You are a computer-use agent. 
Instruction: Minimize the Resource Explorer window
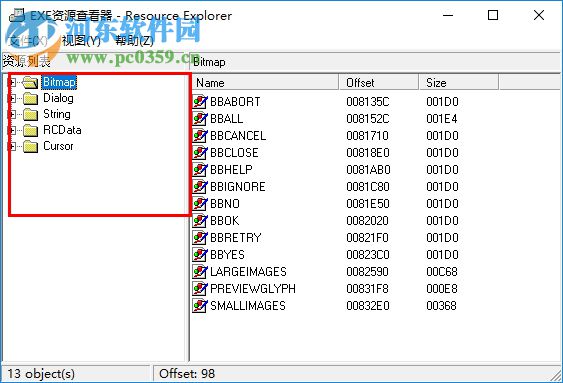click(448, 15)
